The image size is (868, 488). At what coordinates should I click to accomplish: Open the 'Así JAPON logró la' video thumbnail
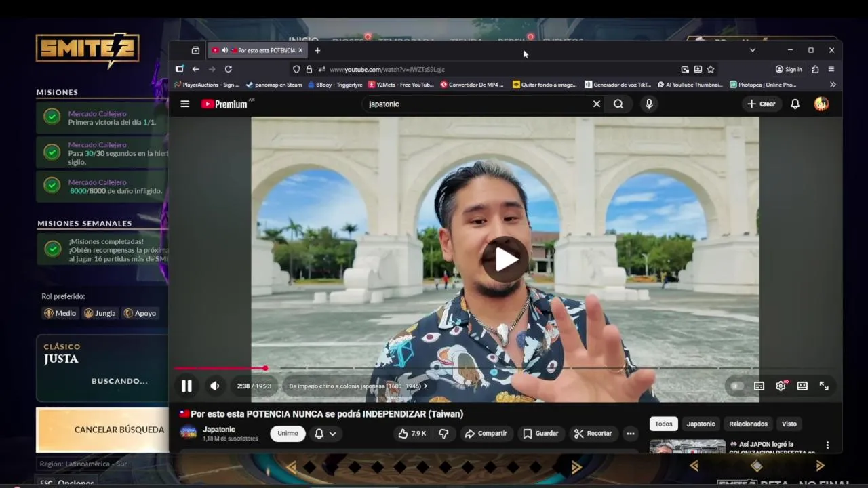688,446
